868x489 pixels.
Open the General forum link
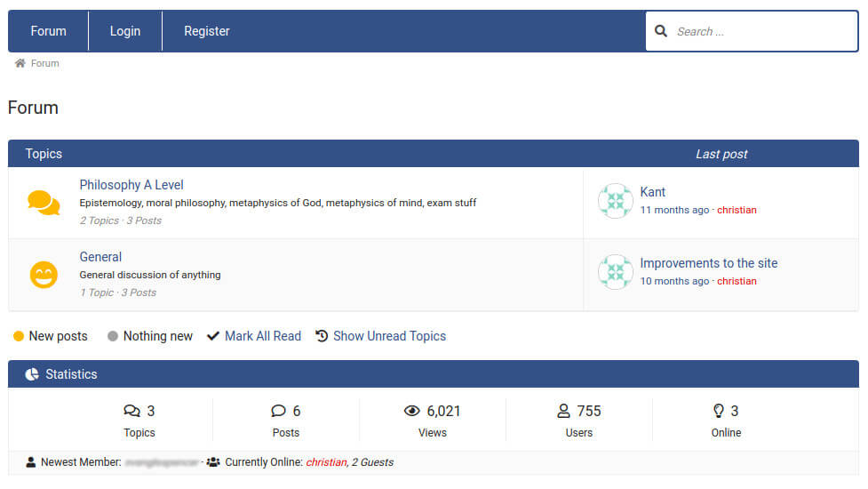100,257
